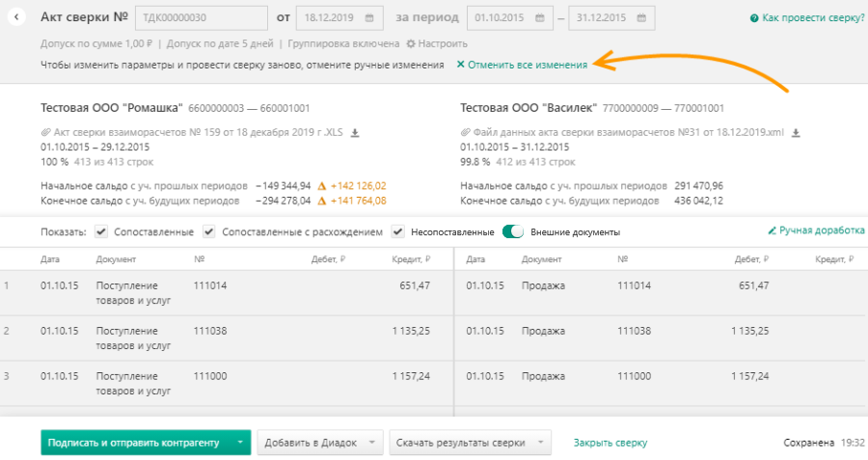
Task: Click left row credit amount 1 135,25
Action: click(x=411, y=331)
